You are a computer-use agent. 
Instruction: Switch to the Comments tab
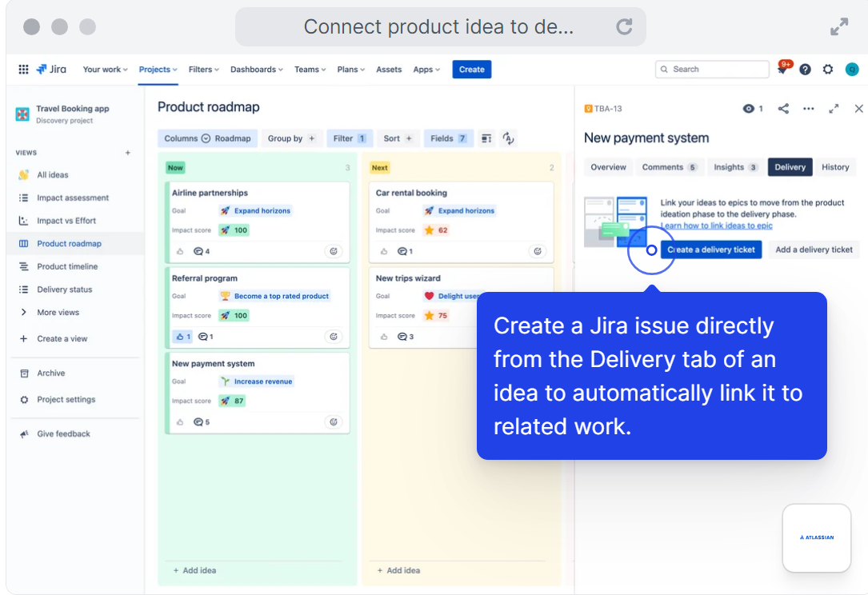[x=669, y=167]
